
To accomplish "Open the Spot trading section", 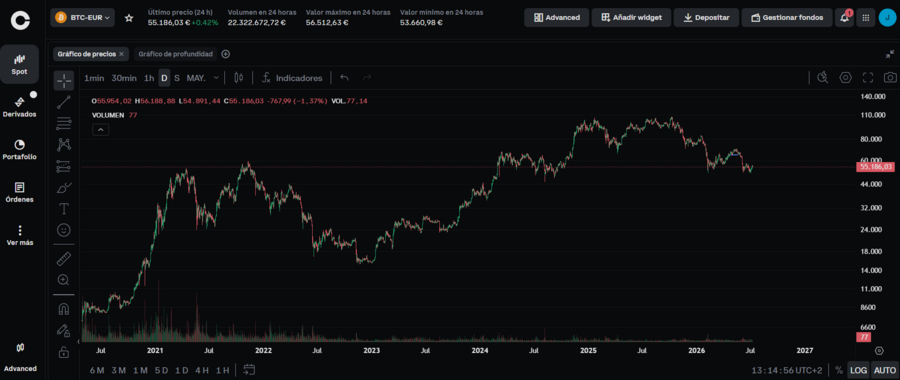I will [20, 64].
